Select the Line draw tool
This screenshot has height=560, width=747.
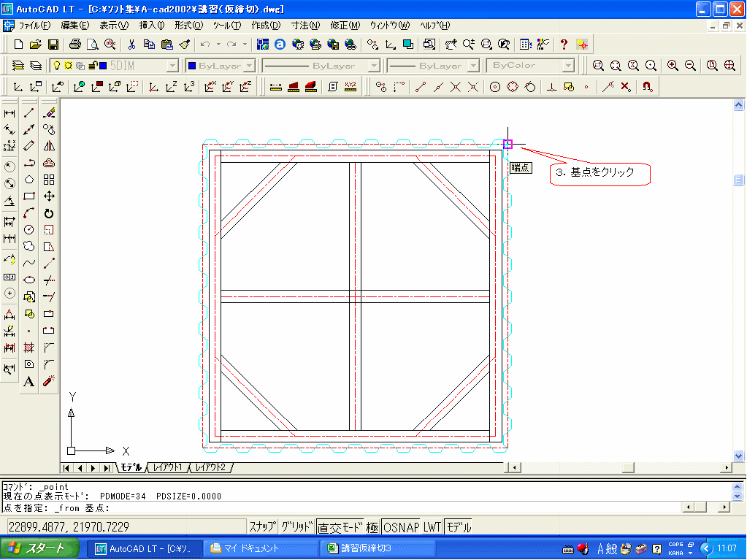pyautogui.click(x=29, y=113)
